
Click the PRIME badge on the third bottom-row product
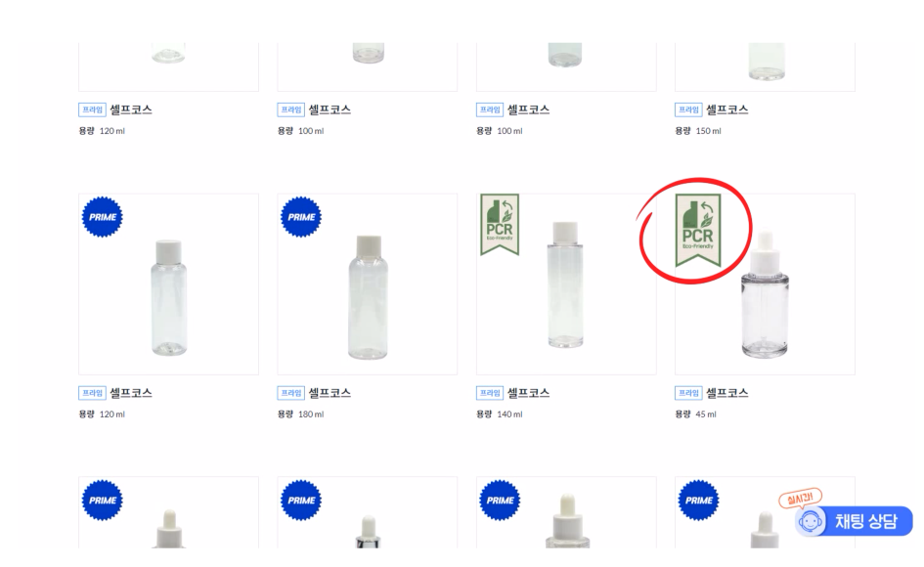pyautogui.click(x=500, y=501)
